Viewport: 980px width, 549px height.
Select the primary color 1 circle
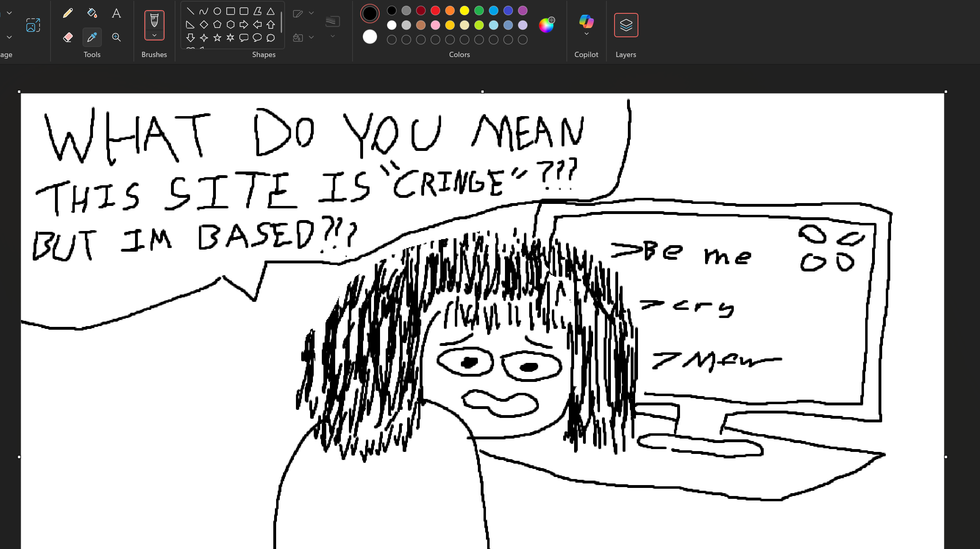click(370, 13)
